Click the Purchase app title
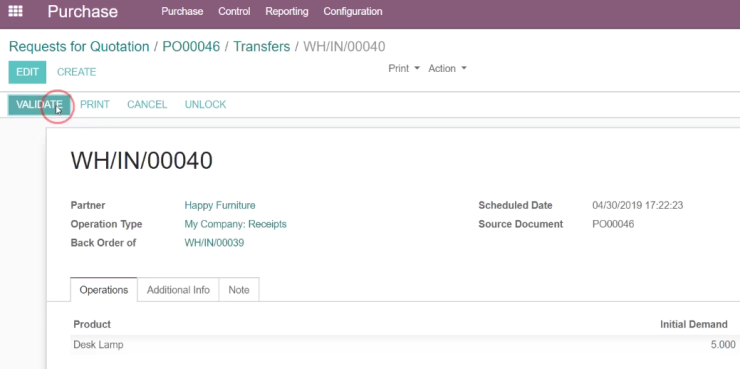The width and height of the screenshot is (740, 369). 83,11
